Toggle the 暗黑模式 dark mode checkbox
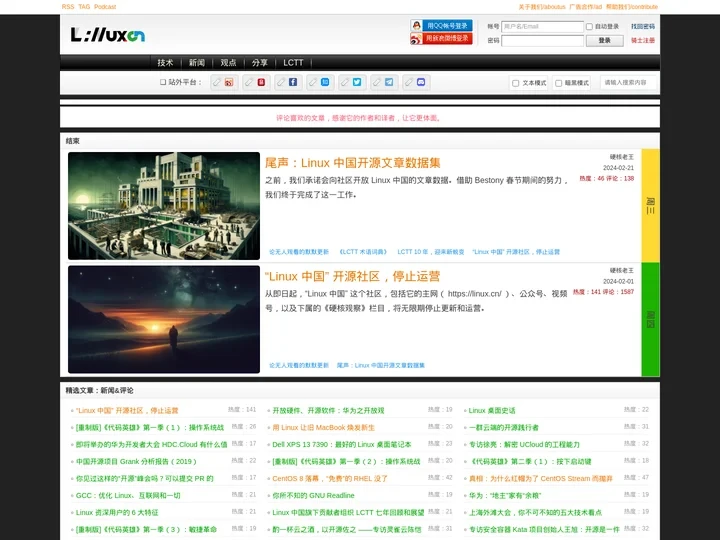 [558, 83]
